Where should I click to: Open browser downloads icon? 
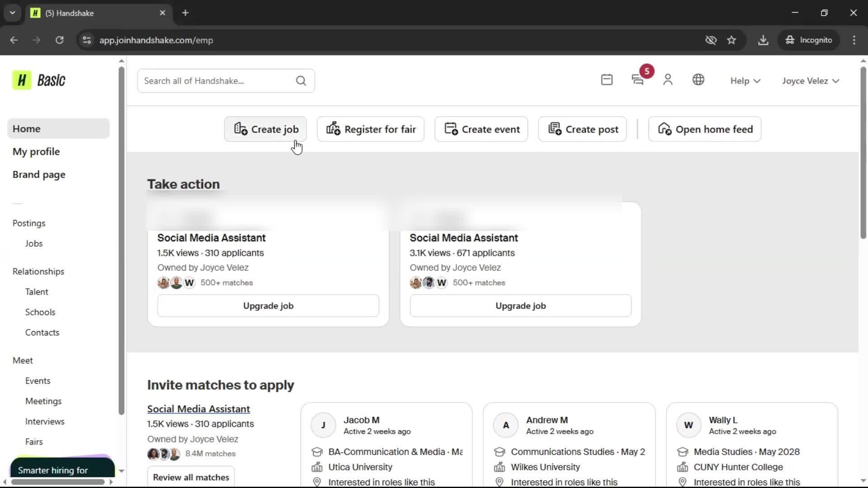(x=763, y=40)
